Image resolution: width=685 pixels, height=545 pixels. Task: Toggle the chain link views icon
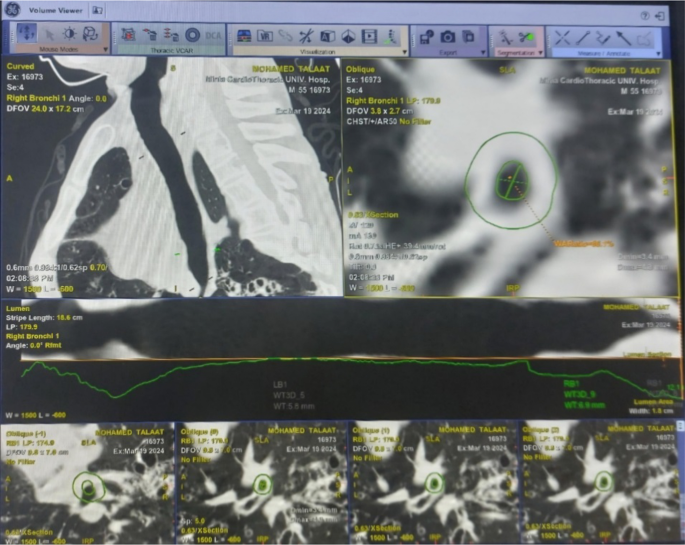(285, 36)
